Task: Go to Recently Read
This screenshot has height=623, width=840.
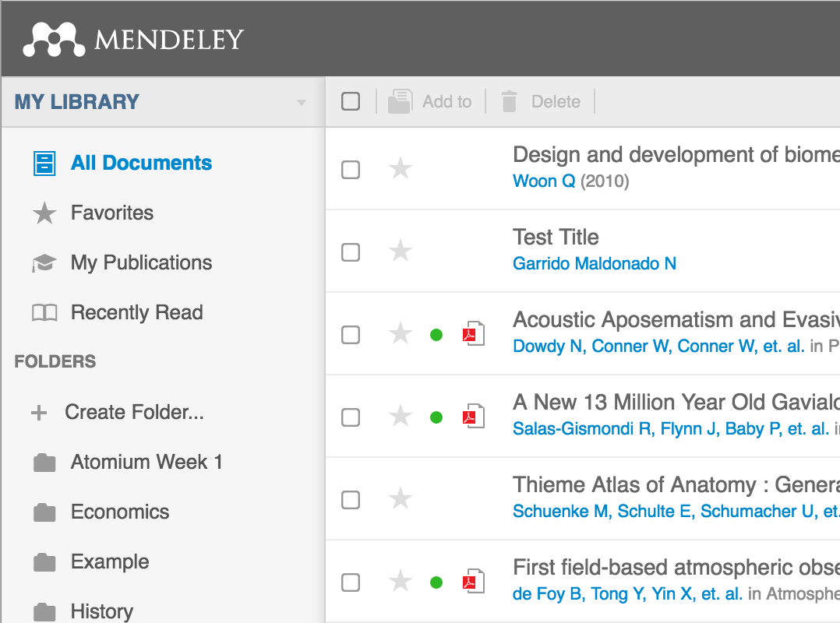Action: click(136, 312)
